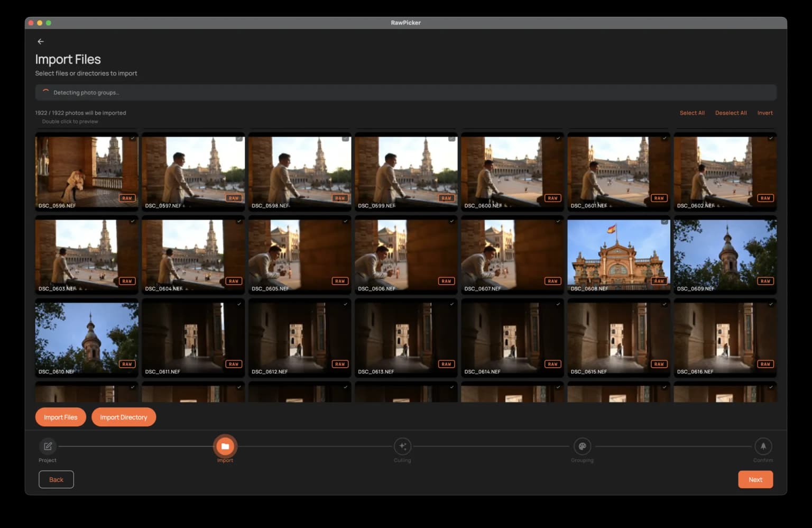Click the Import Files button
Viewport: 812px width, 528px height.
click(x=61, y=417)
